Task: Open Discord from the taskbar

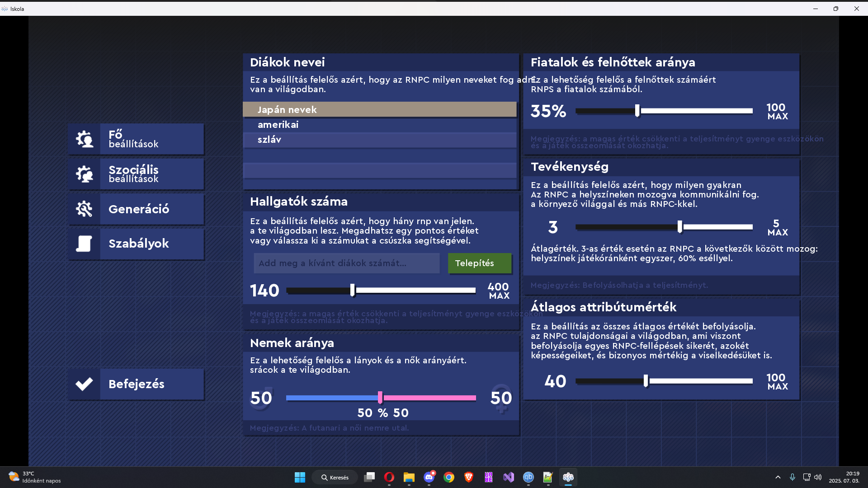Action: coord(429,477)
